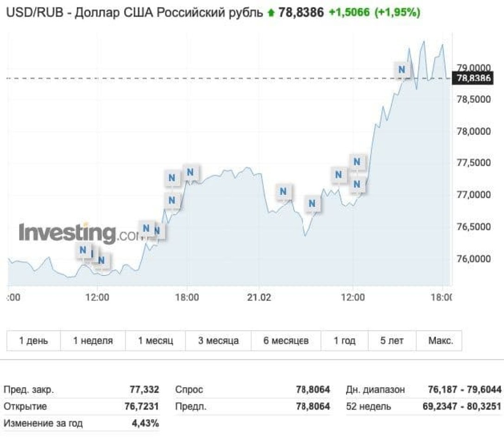
Task: Switch to the 6 месяцев period
Action: pos(286,341)
